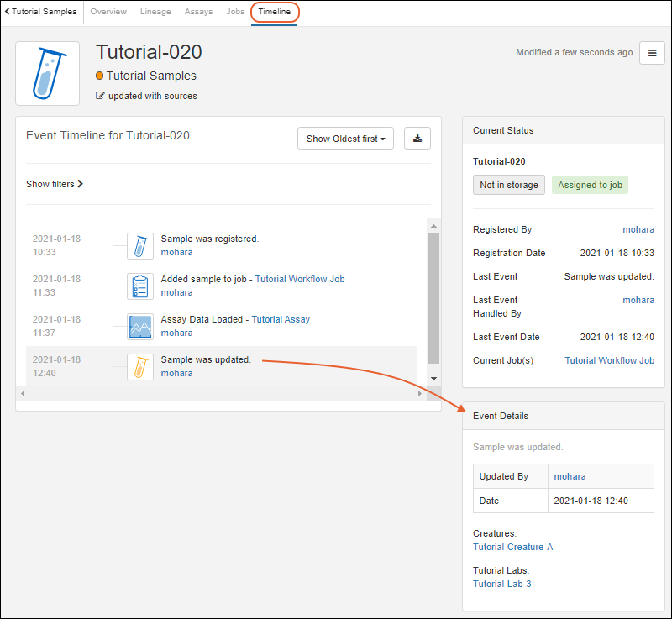Click the Tutorial-Creature-A link
672x619 pixels.
tap(512, 547)
